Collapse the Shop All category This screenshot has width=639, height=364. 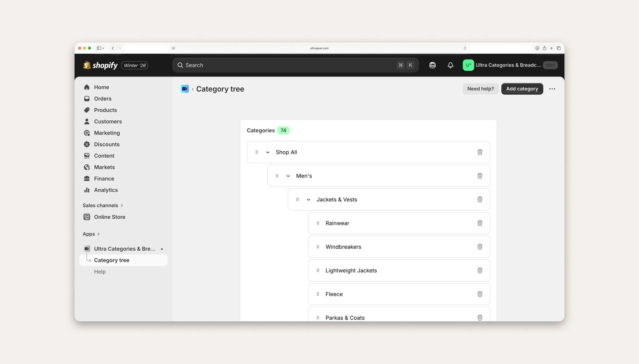[x=267, y=152]
